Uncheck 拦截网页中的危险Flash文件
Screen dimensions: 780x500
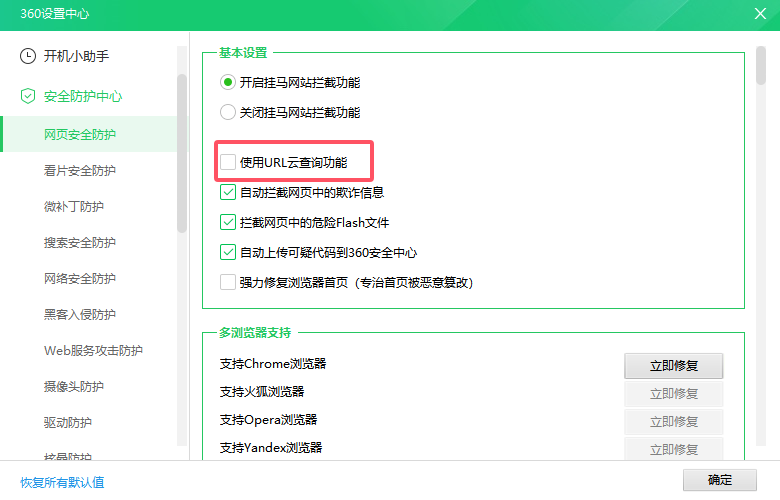(x=228, y=222)
